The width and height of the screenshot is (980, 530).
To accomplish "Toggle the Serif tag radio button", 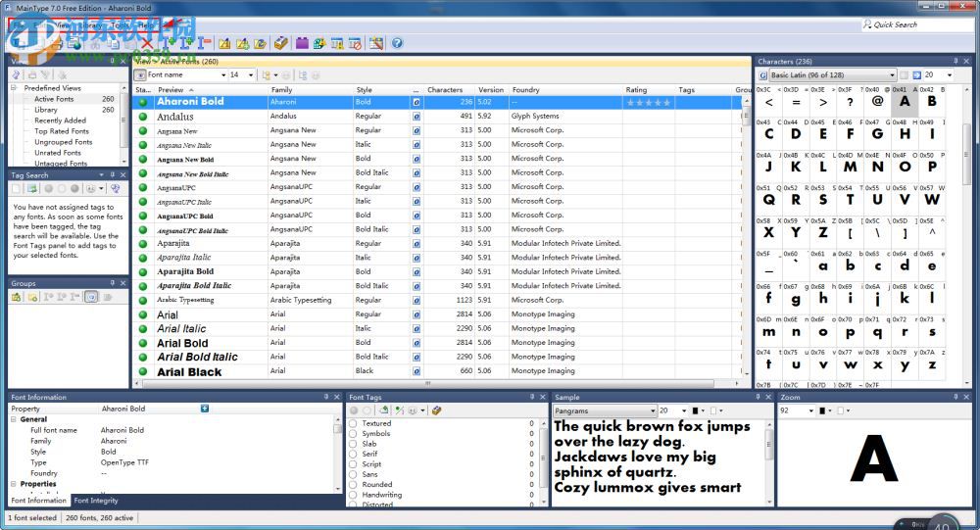I will (x=354, y=454).
